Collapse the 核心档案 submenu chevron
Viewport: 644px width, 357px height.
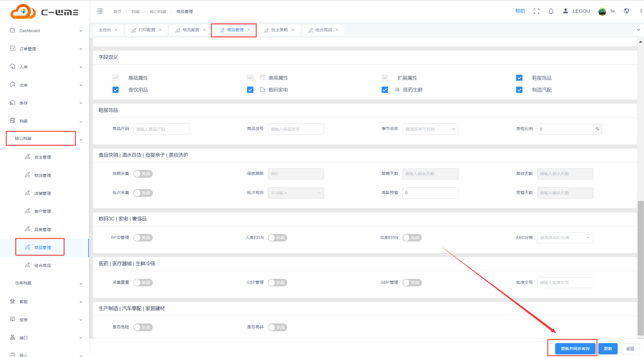[x=81, y=140]
